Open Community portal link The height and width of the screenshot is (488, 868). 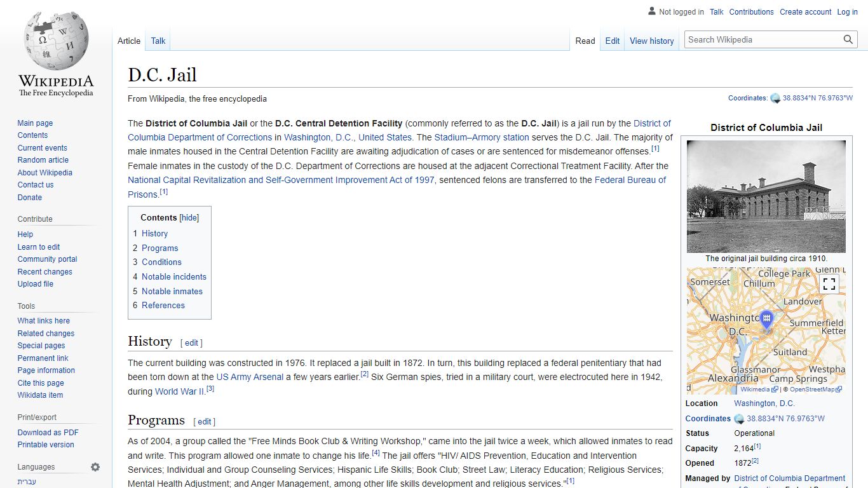tap(47, 259)
